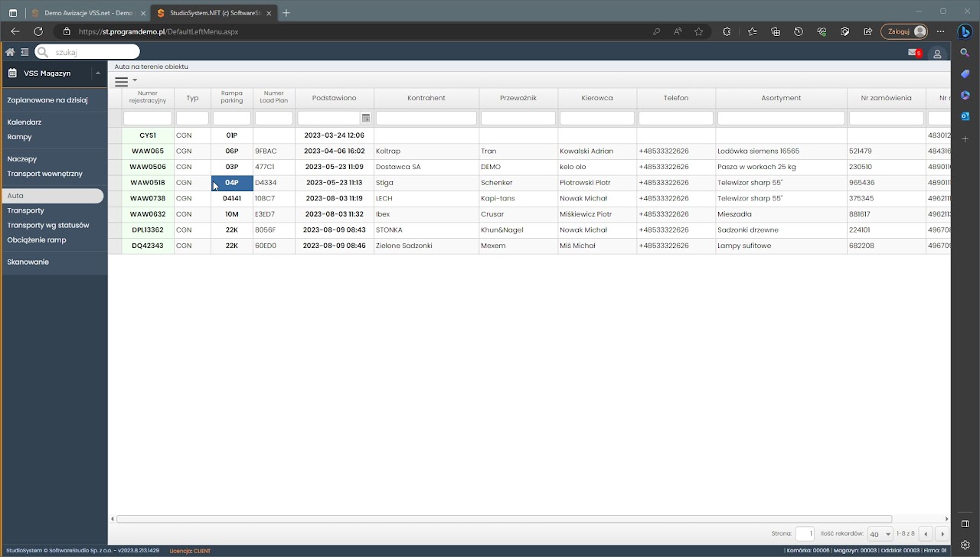The width and height of the screenshot is (980, 557).
Task: Collapse the VSS Magazyn module section
Action: 97,73
